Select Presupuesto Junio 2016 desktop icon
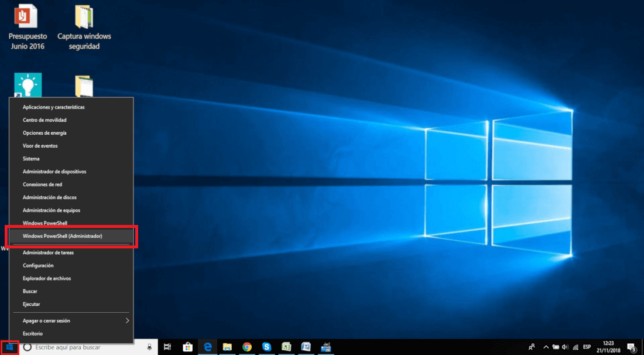 28,27
